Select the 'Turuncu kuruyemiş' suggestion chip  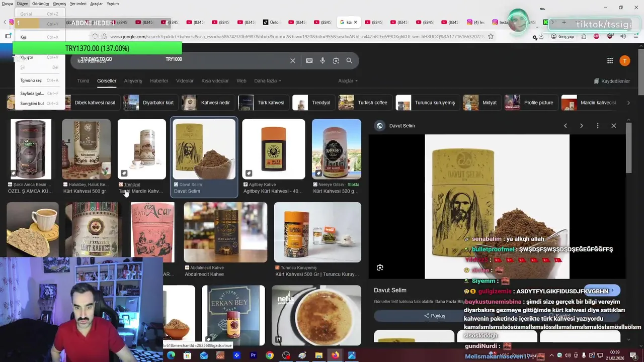(x=427, y=103)
